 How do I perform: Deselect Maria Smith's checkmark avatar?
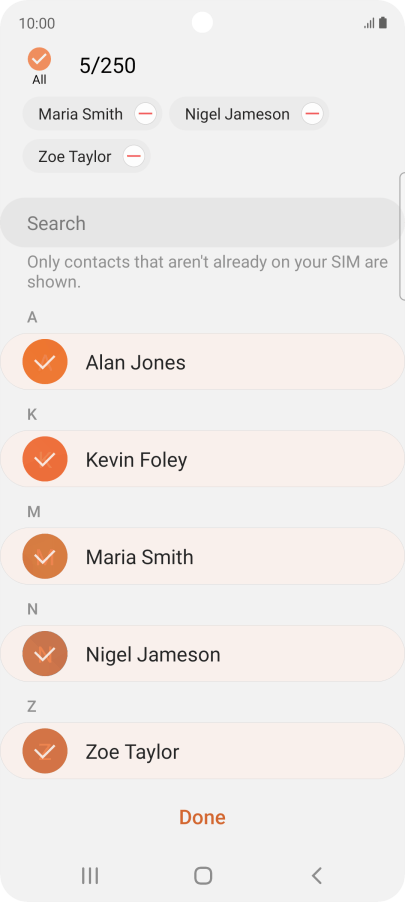45,556
